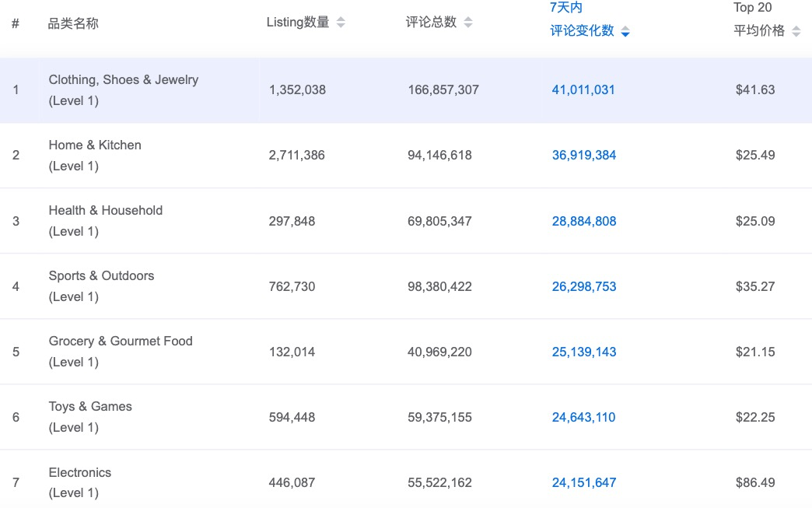Expand sort options via the 7天内 column chevron
Image resolution: width=812 pixels, height=508 pixels.
pos(625,31)
